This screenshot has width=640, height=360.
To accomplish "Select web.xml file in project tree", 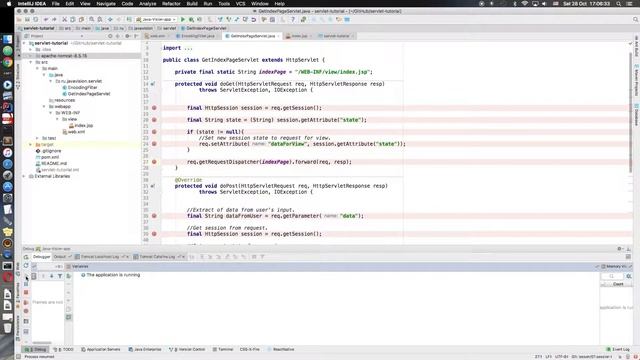I will point(76,132).
